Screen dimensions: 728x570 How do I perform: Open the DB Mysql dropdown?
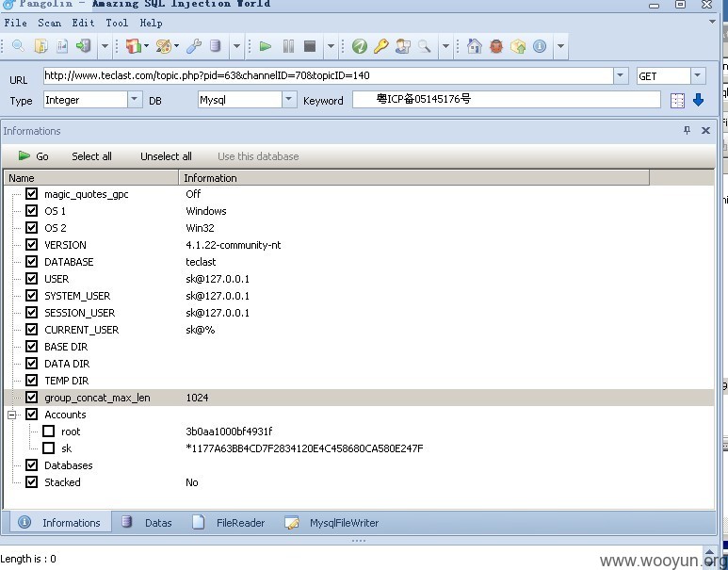(x=289, y=99)
